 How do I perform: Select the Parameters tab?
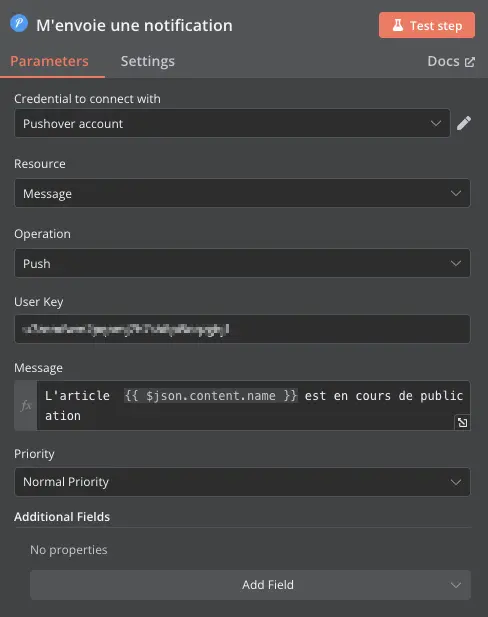(x=50, y=61)
